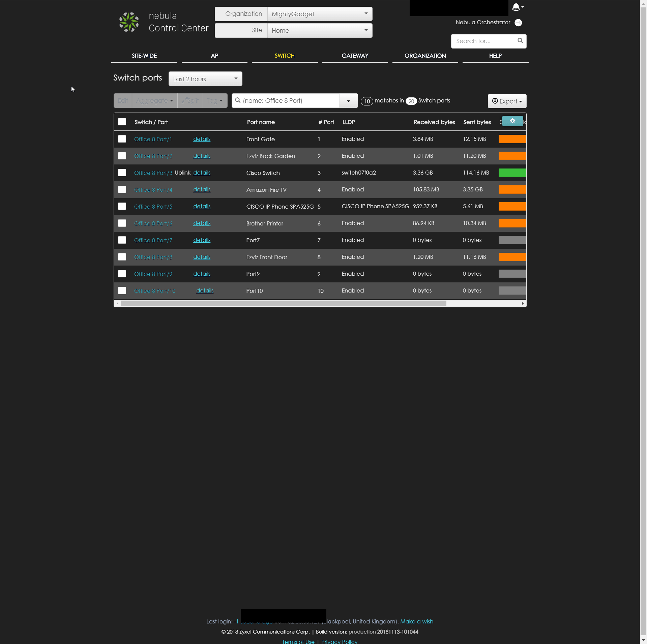The width and height of the screenshot is (647, 644).
Task: Follow the Make a wish link
Action: (416, 621)
